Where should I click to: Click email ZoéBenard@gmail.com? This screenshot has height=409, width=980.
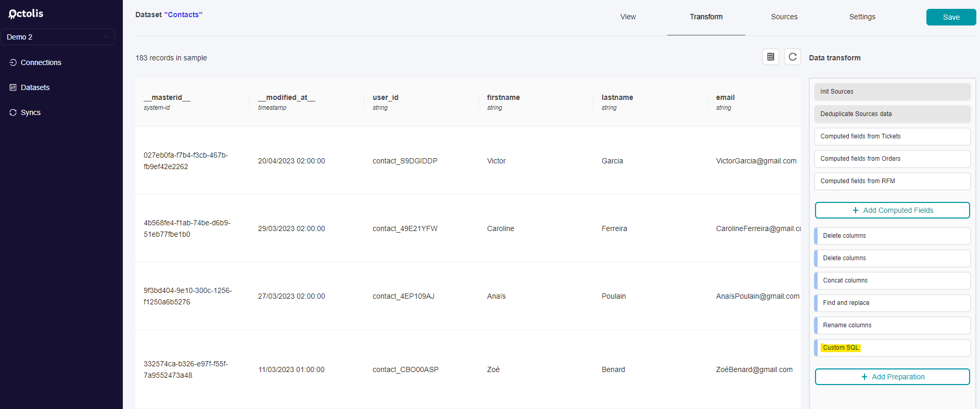pos(754,369)
